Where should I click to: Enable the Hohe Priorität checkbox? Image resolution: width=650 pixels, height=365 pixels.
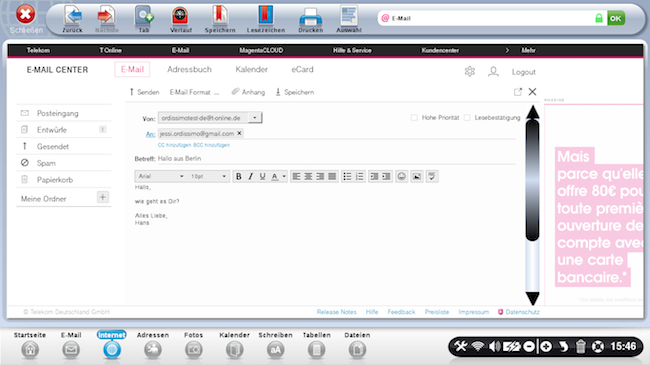414,118
